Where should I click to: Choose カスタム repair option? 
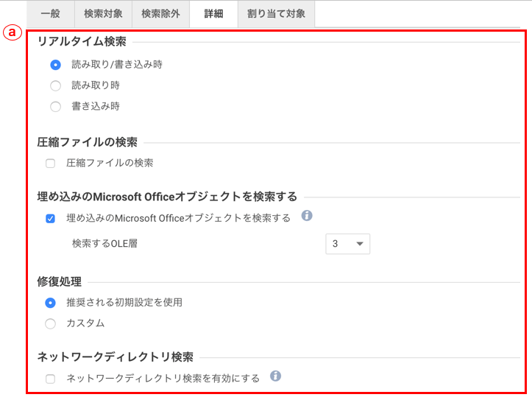coord(51,323)
